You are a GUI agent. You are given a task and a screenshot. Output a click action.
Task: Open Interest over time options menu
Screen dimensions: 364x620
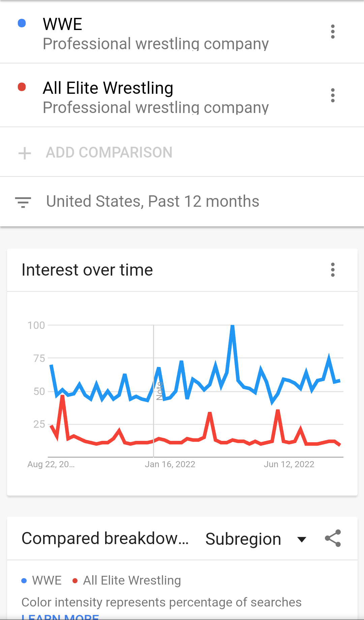(333, 270)
